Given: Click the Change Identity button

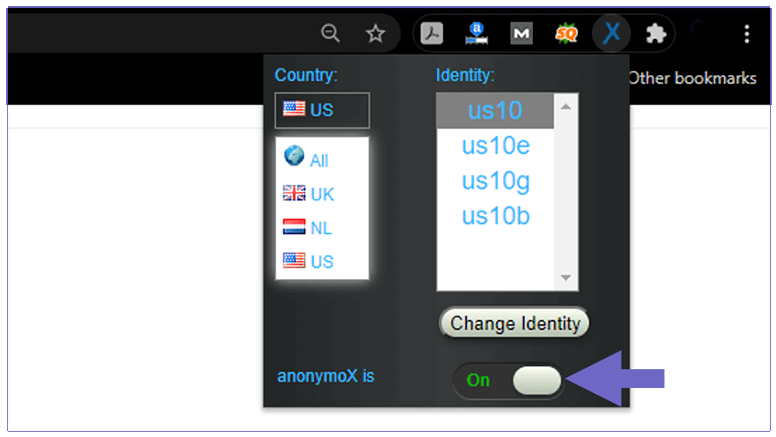Looking at the screenshot, I should pyautogui.click(x=515, y=323).
